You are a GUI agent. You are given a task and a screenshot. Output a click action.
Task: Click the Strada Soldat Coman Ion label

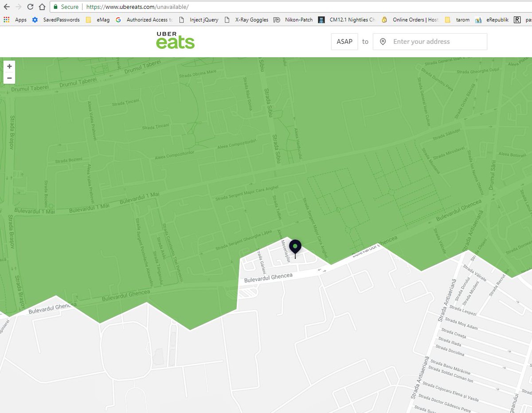coord(450,374)
